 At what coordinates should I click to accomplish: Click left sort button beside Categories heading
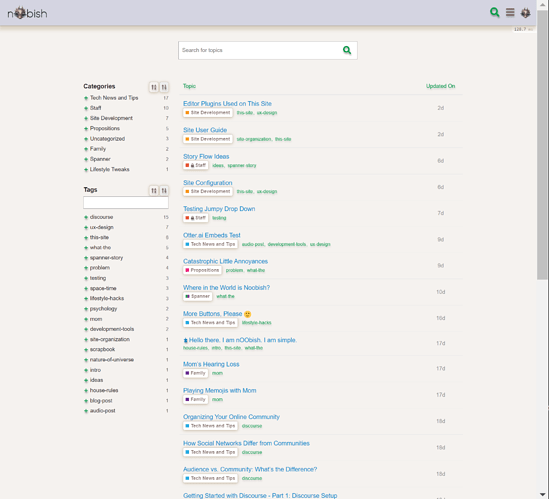coord(154,87)
